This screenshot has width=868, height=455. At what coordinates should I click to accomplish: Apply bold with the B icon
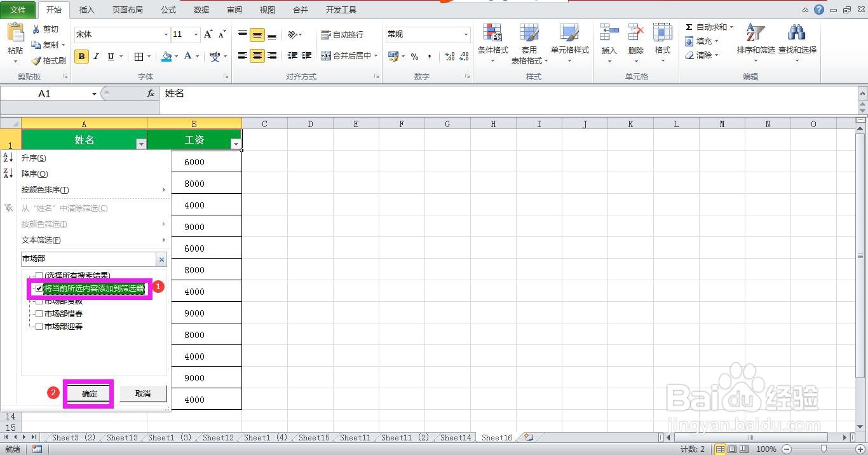(x=81, y=57)
